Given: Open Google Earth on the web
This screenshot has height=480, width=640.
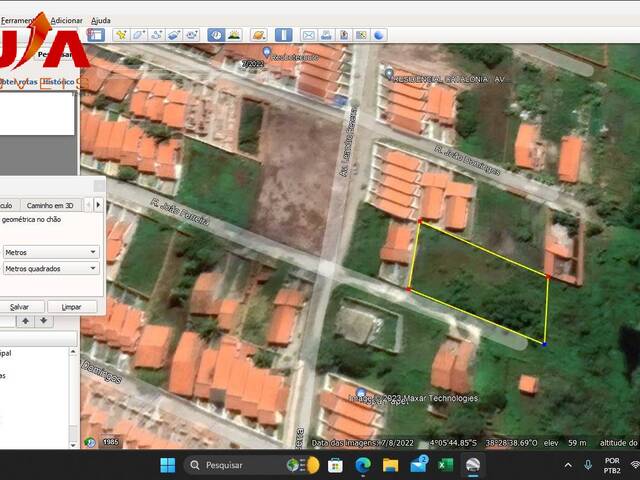Looking at the screenshot, I should [x=379, y=35].
